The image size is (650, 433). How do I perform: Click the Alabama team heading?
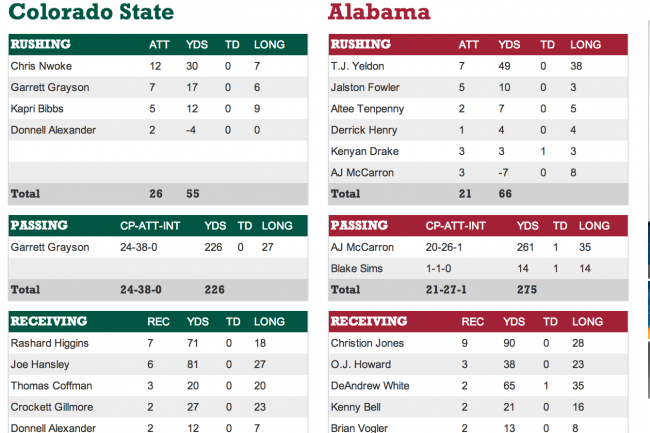tap(379, 12)
